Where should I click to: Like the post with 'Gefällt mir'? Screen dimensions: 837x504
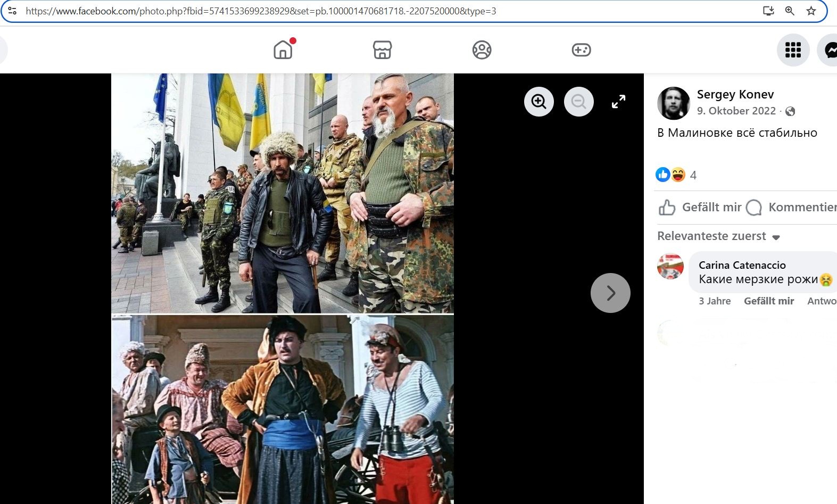point(700,208)
